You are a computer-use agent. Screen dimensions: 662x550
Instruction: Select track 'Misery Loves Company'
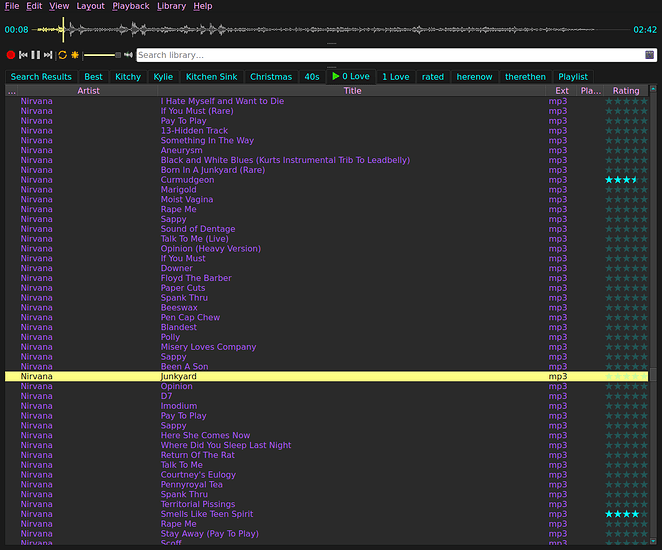[326, 347]
